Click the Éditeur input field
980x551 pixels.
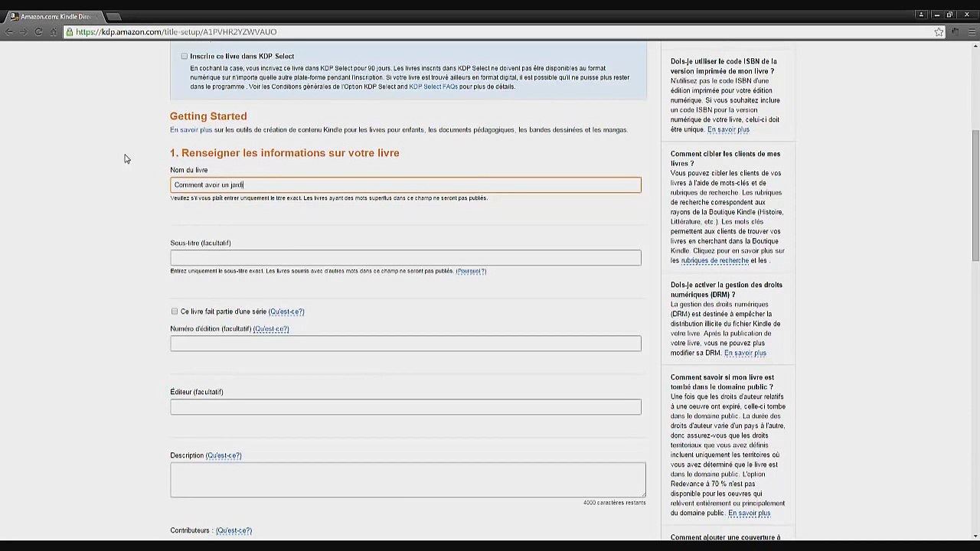(406, 407)
